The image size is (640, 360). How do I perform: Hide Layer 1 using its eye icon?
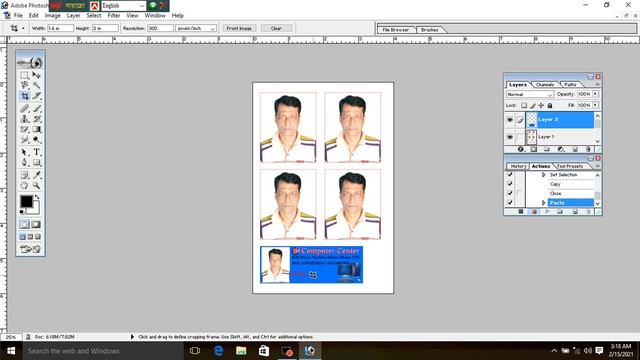click(510, 137)
